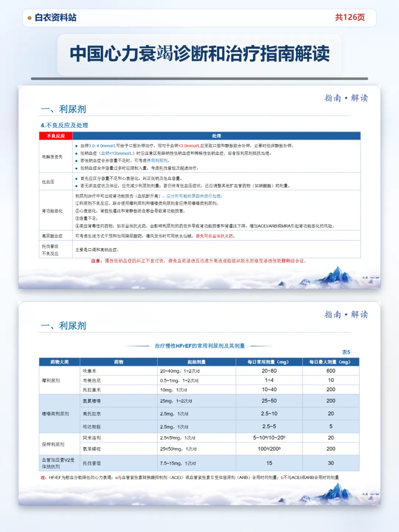Click the daily dose value 1~4
399x532 pixels.
[x=269, y=380]
